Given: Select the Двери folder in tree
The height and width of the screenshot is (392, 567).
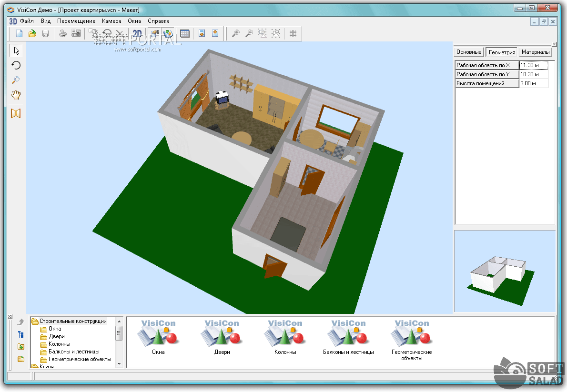Looking at the screenshot, I should point(56,336).
